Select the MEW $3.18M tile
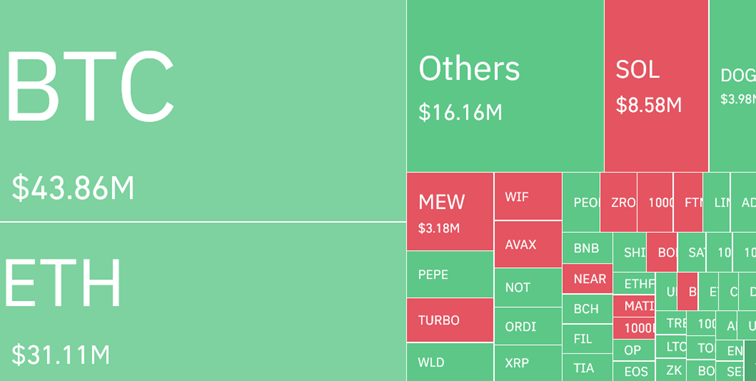The width and height of the screenshot is (756, 381). click(x=450, y=211)
